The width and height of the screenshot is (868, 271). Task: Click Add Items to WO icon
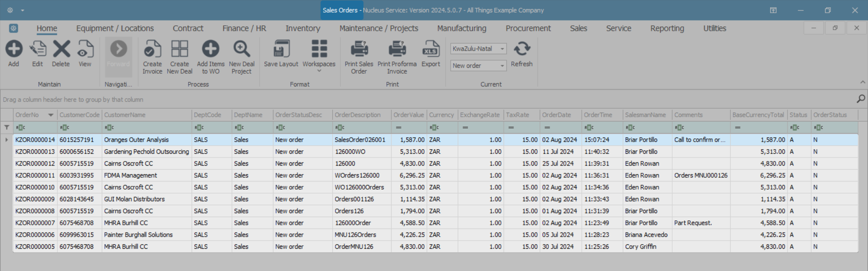[x=210, y=49]
